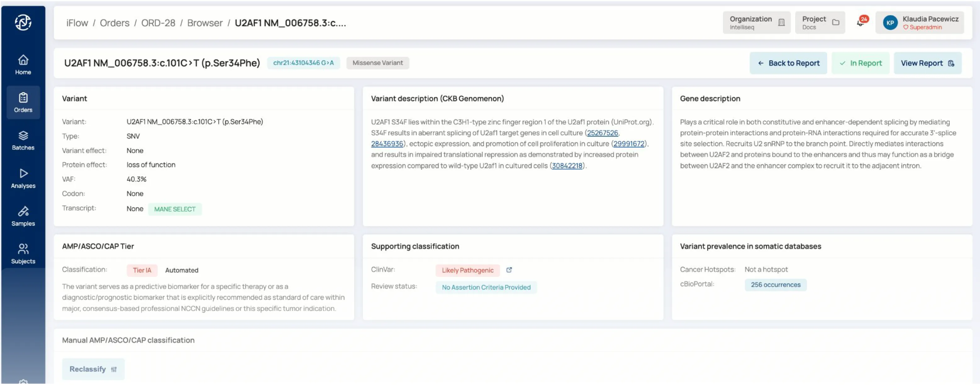
Task: Open Analyses section in sidebar
Action: (x=23, y=178)
